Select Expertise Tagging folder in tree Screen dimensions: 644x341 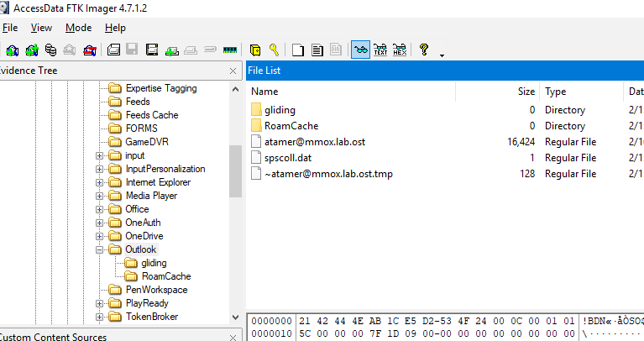[161, 88]
